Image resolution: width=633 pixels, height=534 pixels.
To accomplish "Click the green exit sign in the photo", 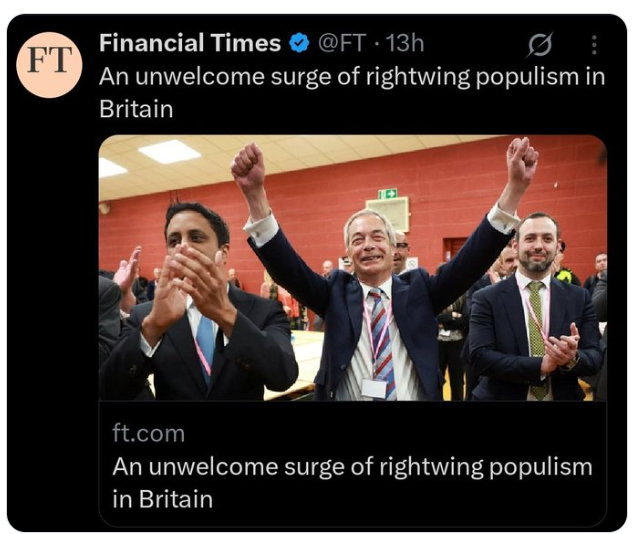I will pyautogui.click(x=388, y=194).
